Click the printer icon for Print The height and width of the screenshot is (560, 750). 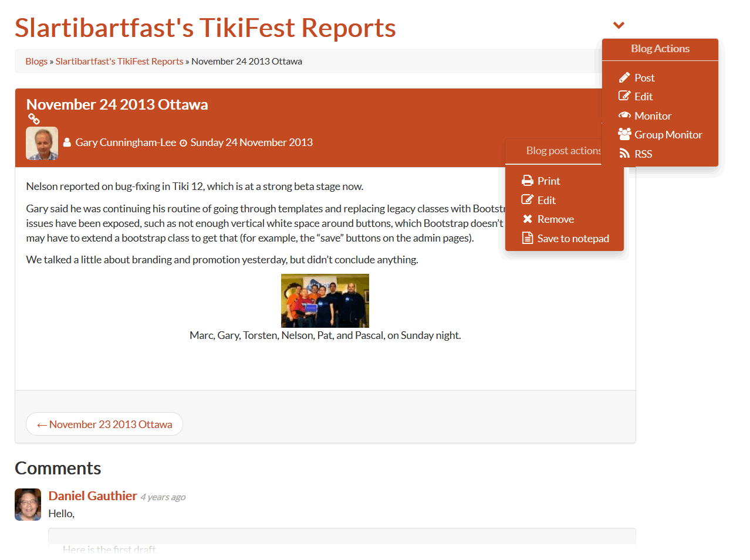tap(528, 181)
